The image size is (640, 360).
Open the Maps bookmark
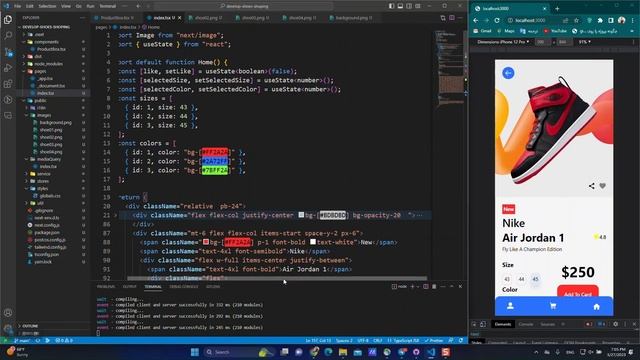point(506,31)
